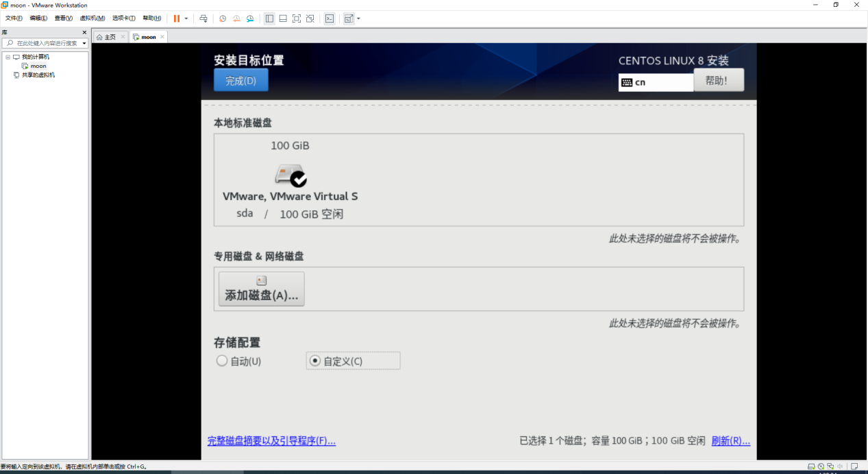Click the sound card status icon
This screenshot has height=474, width=868.
[840, 466]
